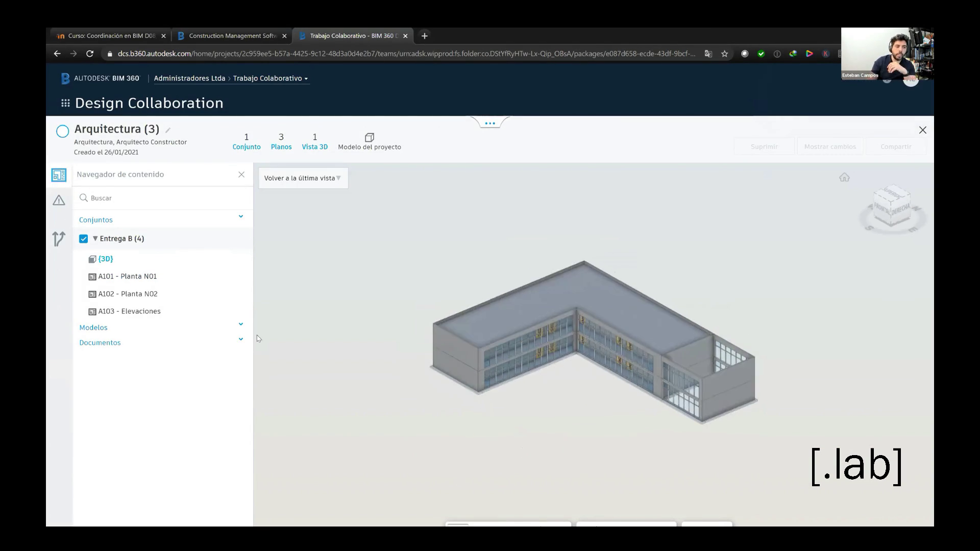Screen dimensions: 980x551
Task: Open the module switcher grid icon
Action: tap(65, 103)
